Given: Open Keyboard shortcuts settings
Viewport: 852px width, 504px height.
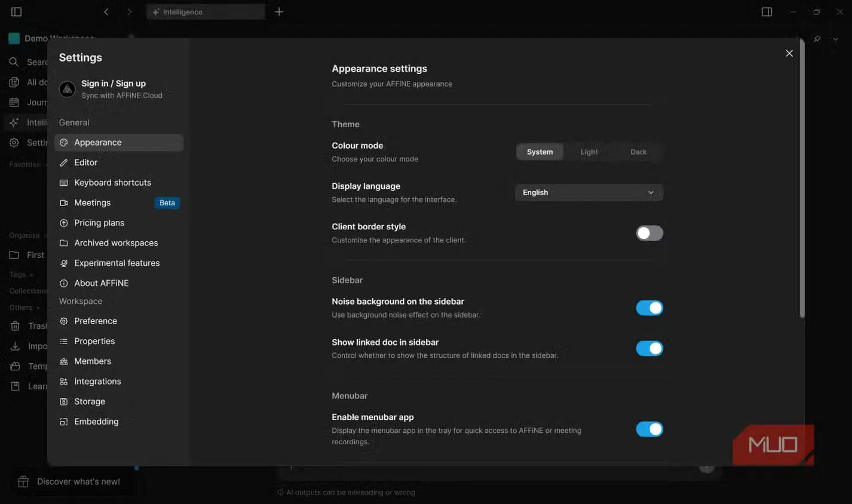Looking at the screenshot, I should tap(119, 183).
